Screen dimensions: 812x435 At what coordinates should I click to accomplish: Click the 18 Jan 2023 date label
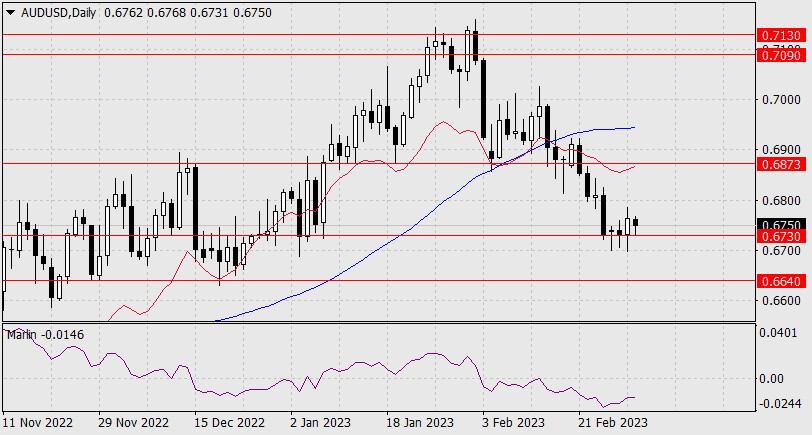pyautogui.click(x=420, y=423)
